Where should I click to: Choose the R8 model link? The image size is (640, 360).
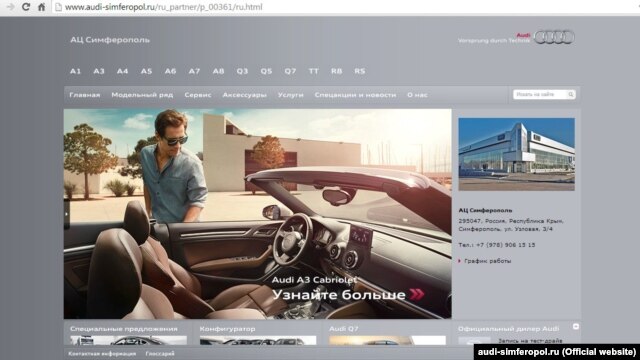click(x=336, y=71)
